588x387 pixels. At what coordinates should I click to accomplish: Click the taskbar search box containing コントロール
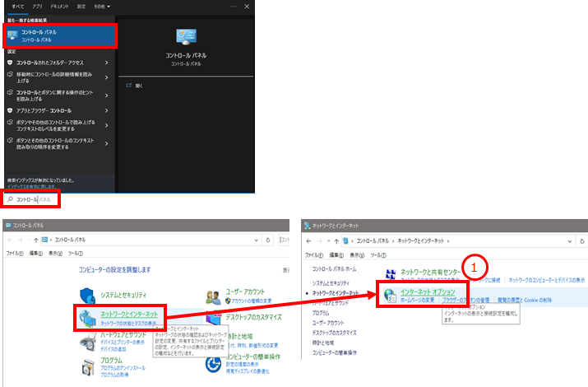[x=32, y=199]
